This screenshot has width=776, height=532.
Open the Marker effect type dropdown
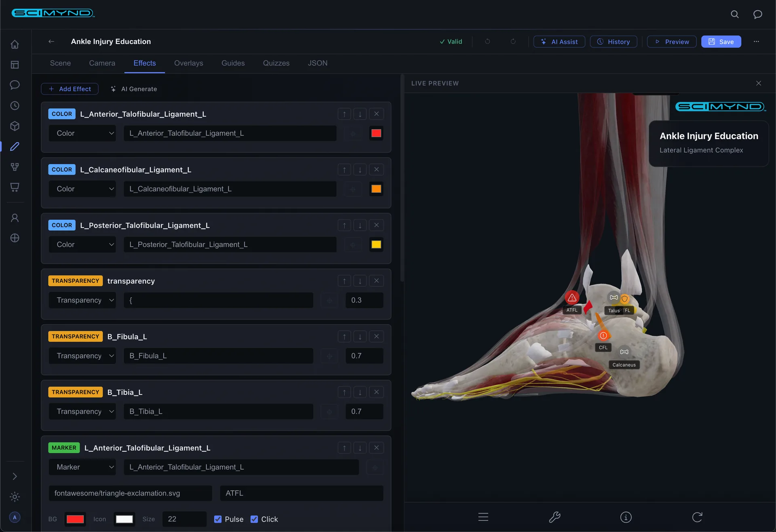coord(82,467)
